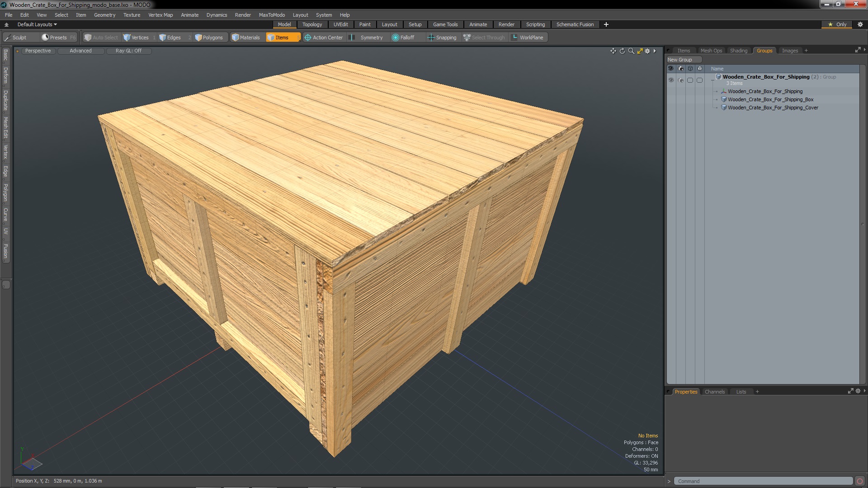Screen dimensions: 868x488
Task: Open Properties panel settings gear
Action: [858, 391]
